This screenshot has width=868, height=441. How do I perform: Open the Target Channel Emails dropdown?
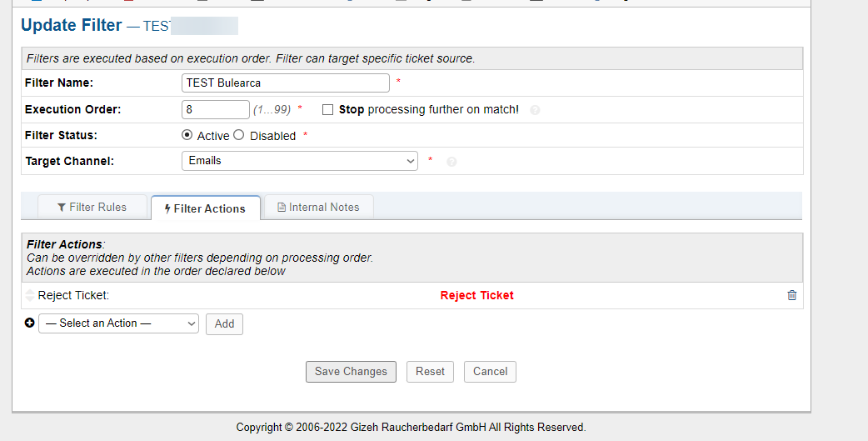click(299, 161)
